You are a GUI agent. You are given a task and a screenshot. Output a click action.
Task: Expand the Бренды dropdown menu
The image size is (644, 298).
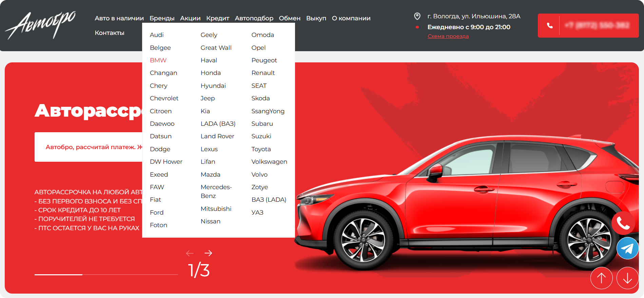click(x=162, y=18)
